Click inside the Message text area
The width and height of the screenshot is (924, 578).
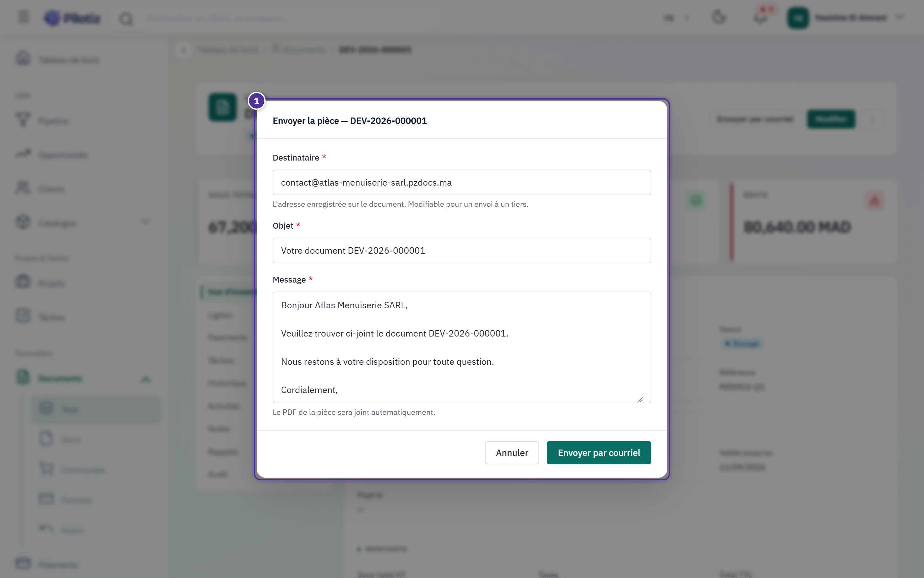click(x=462, y=347)
